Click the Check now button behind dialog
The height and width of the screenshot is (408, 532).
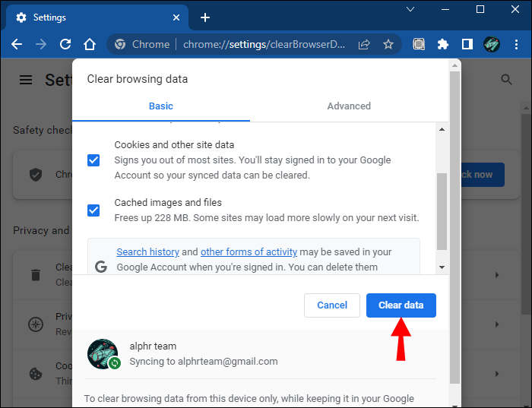(x=483, y=175)
